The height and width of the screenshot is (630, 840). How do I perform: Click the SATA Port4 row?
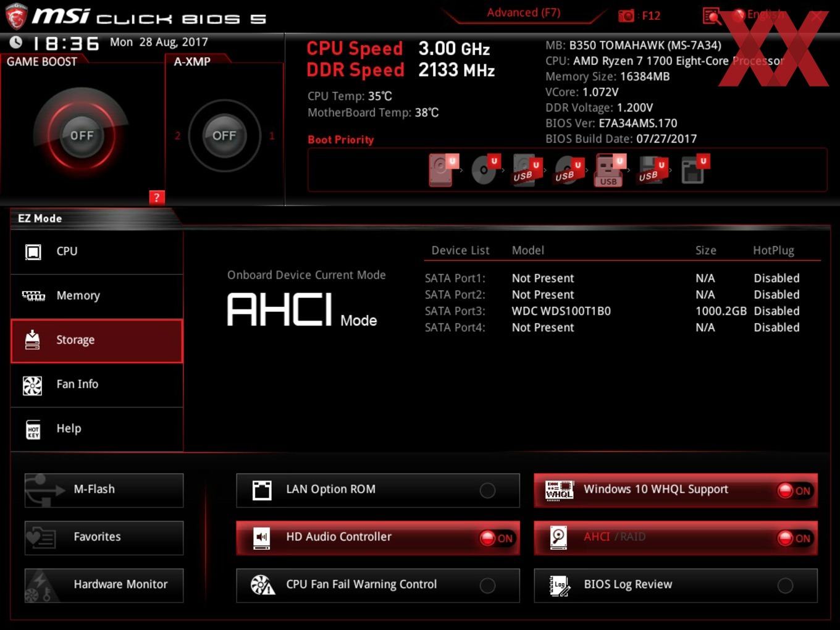click(612, 328)
